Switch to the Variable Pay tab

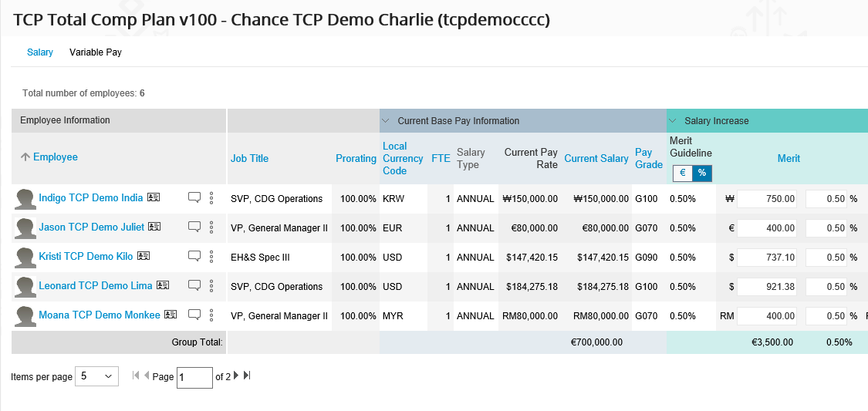96,52
